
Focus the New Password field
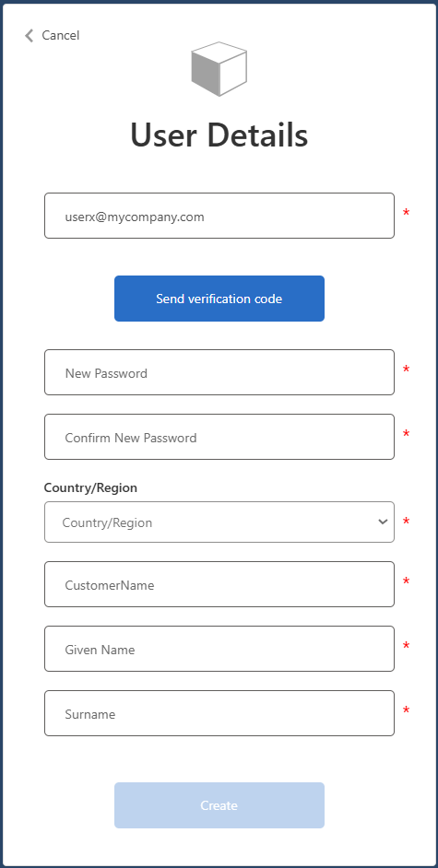[x=219, y=372]
